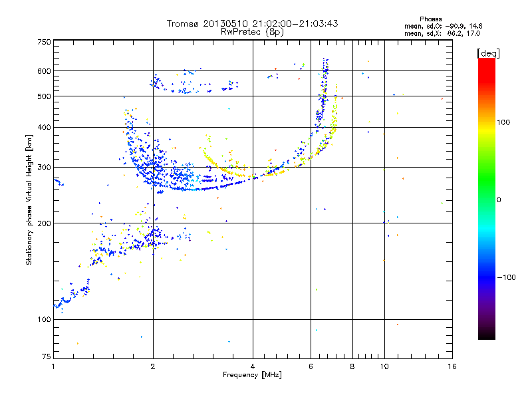Click the y-axis tick label '400'
532x399 pixels.
[x=44, y=127]
